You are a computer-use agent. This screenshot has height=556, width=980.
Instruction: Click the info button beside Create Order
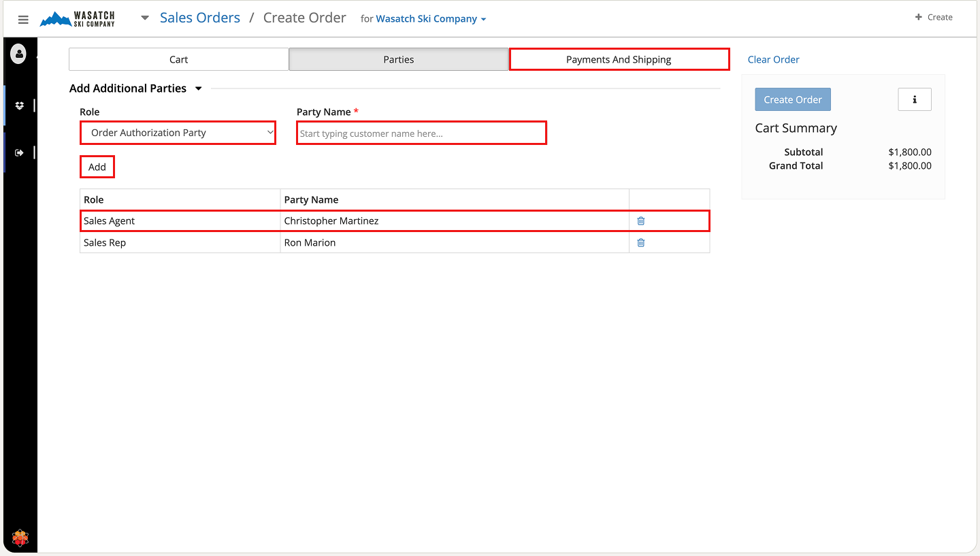914,99
